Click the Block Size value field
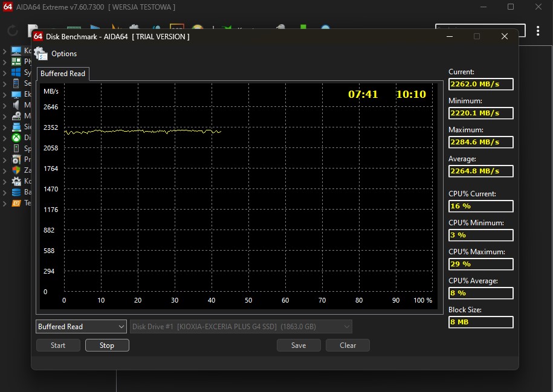553x392 pixels. tap(480, 322)
